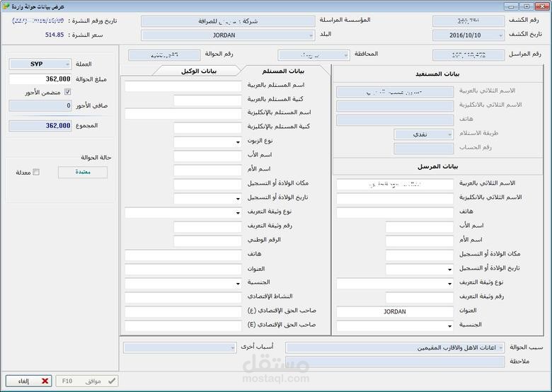Click the كنية المستلم بالإنكليزية field

(x=207, y=128)
